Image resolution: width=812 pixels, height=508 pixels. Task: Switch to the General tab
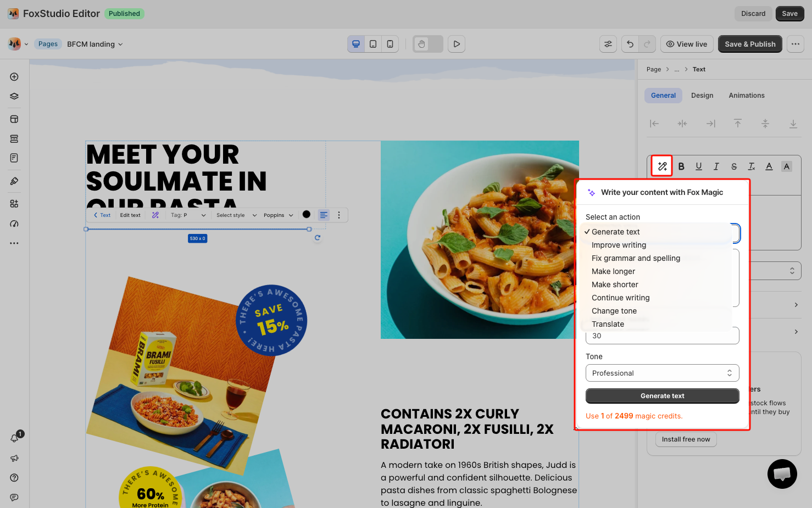663,96
